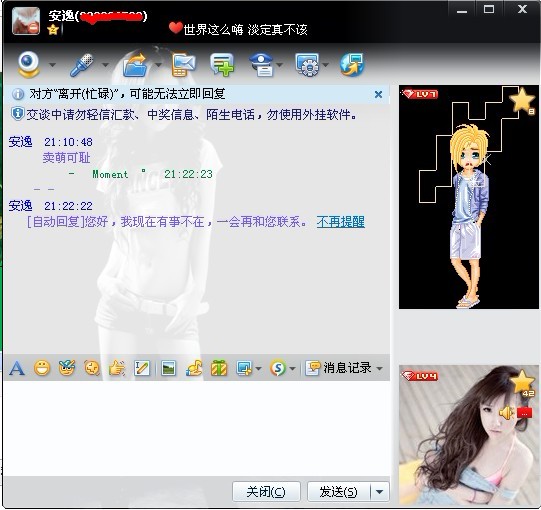
Task: Click the LV7 diamond badge
Action: click(420, 94)
